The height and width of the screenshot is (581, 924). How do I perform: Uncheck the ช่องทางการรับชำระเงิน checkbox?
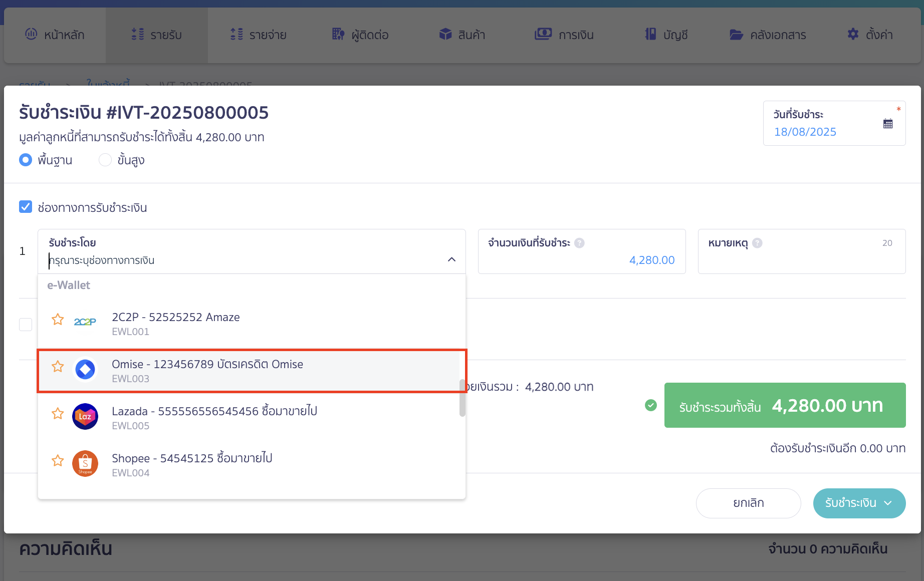[x=25, y=206]
